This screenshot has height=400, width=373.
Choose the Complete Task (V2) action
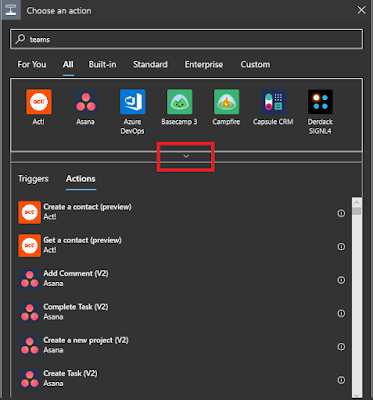(182, 312)
